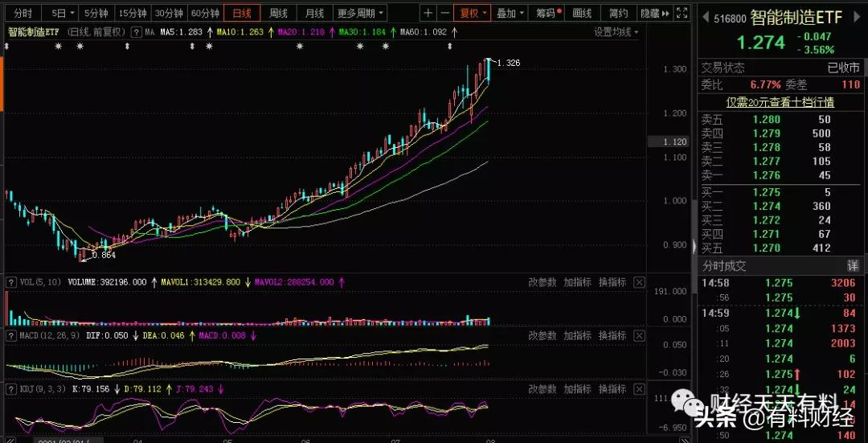Click 换指标 in VOL panel
The height and width of the screenshot is (443, 868).
coord(612,282)
